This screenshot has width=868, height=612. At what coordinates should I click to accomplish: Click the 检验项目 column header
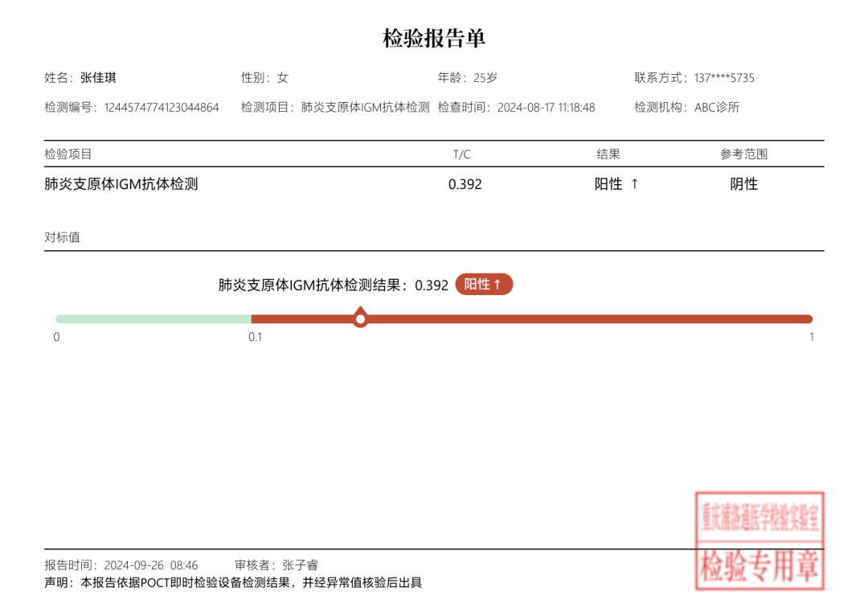68,154
